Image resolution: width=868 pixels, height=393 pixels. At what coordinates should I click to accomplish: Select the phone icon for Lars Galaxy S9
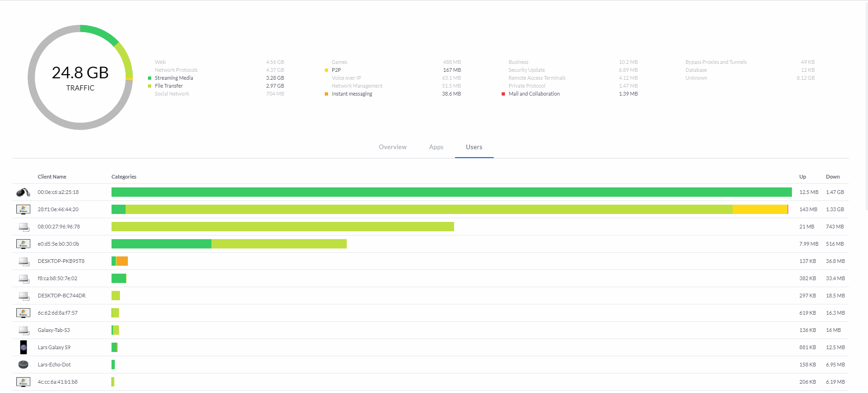23,347
